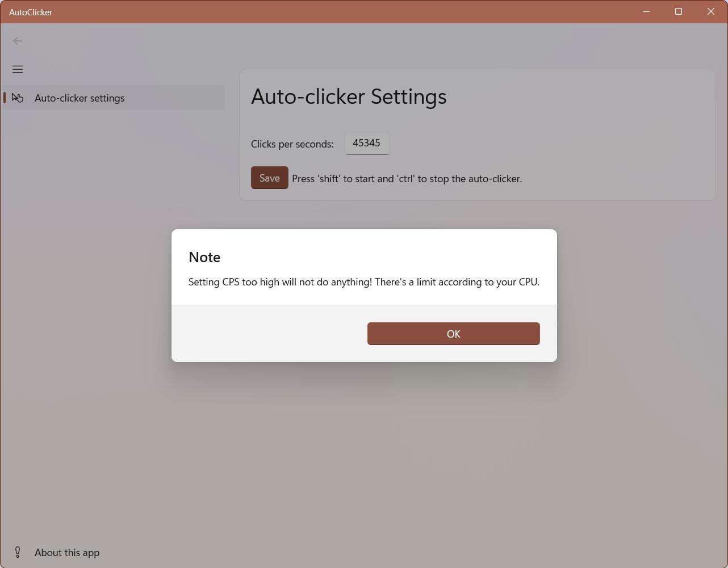Select the clicking-cursor icon in the sidebar
This screenshot has width=728, height=568.
(x=18, y=98)
